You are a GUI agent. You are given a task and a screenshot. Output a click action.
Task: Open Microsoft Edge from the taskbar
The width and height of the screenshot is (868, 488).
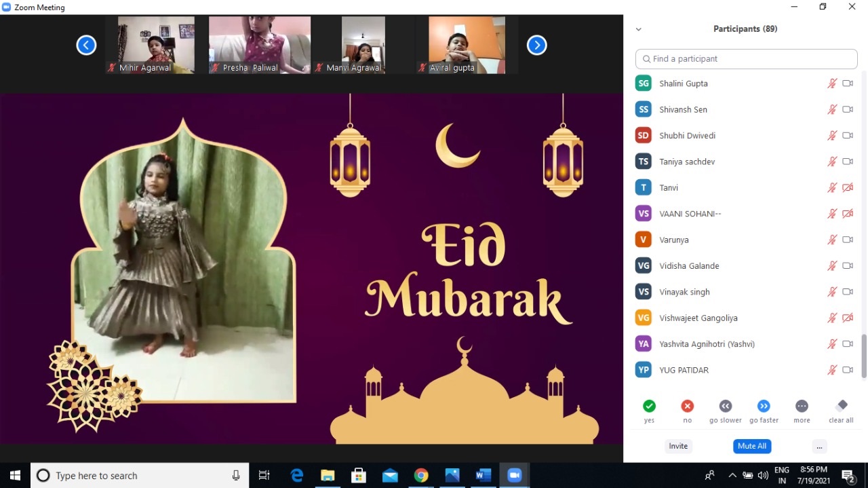(x=297, y=475)
